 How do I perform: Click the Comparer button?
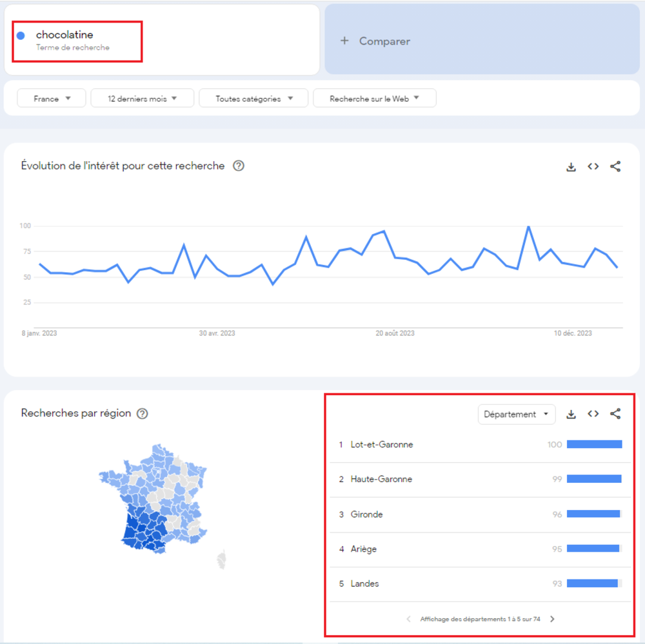375,41
